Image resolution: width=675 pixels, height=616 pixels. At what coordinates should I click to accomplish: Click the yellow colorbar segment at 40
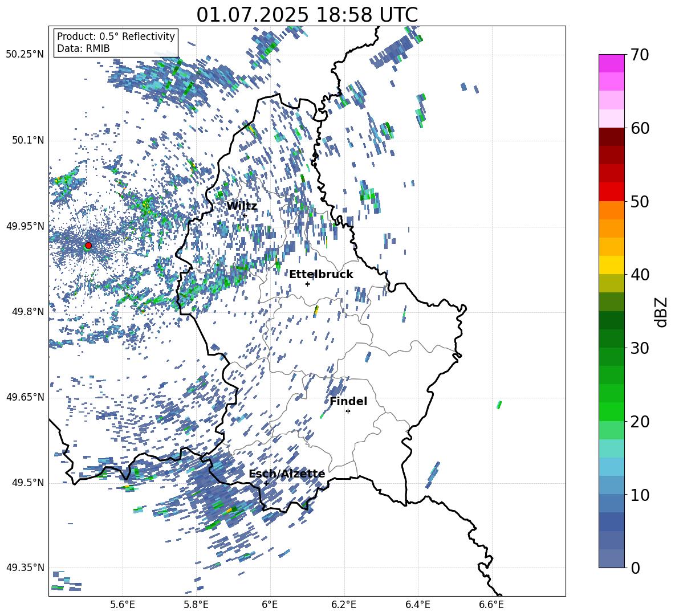(x=611, y=265)
